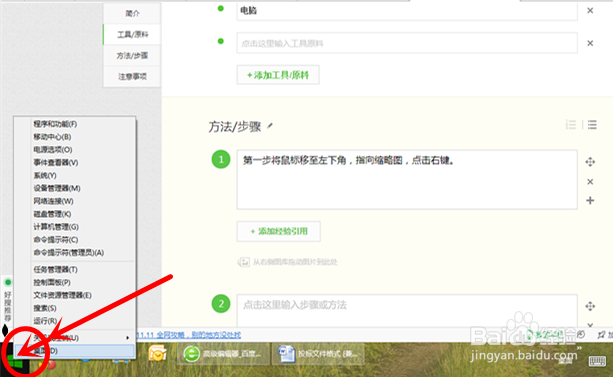Screen dimensions: 613x377
Task: Click the pin icon in browser status bar
Action: click(x=601, y=335)
